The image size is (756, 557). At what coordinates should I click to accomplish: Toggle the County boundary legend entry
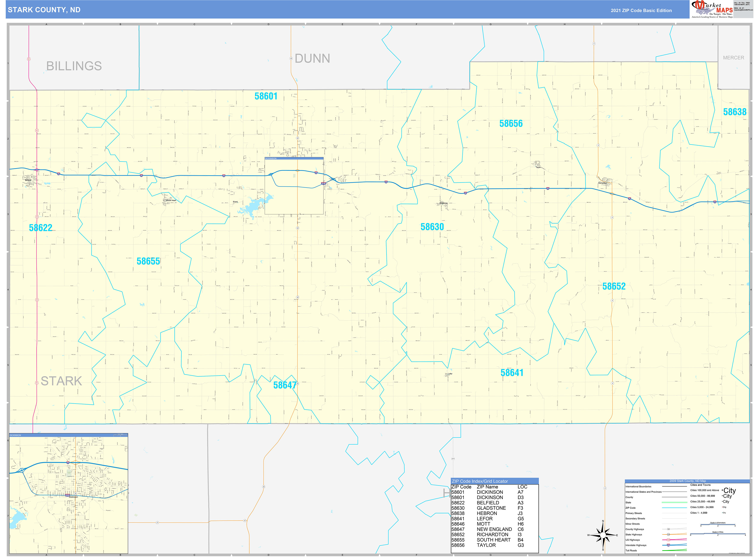(674, 497)
